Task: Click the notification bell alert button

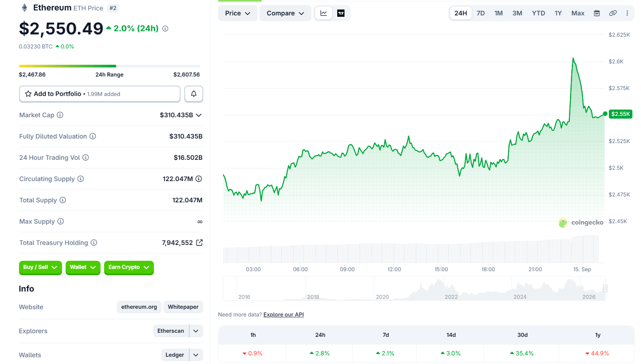Action: [194, 94]
